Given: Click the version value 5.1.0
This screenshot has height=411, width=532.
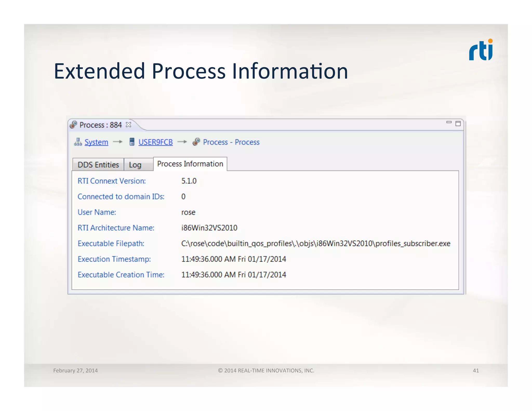Looking at the screenshot, I should 189,181.
